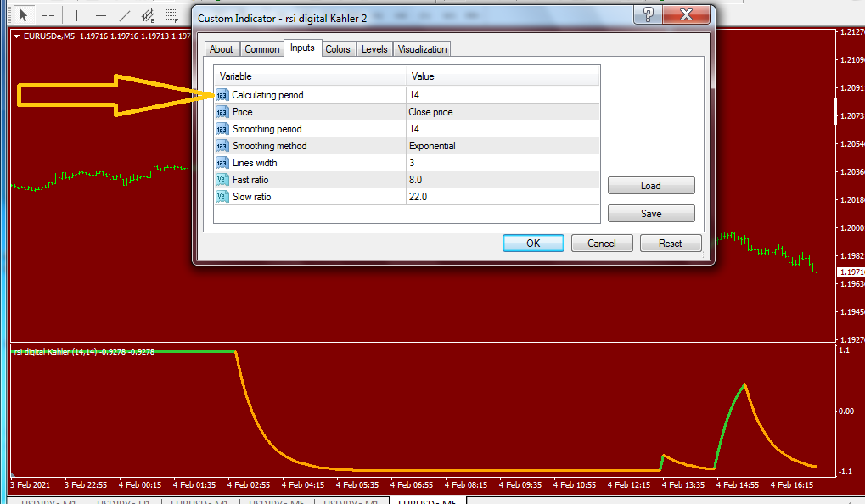Expand the EURUSDe,M5 chart title arrow
The width and height of the screenshot is (865, 504).
click(16, 36)
